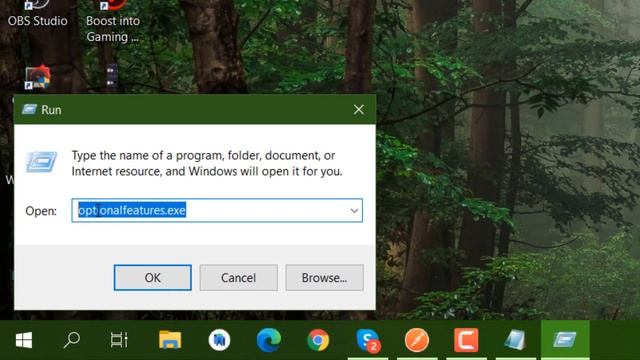Open the colorful desktop shortcut below OBS Studio
This screenshot has width=640, height=360.
[38, 77]
